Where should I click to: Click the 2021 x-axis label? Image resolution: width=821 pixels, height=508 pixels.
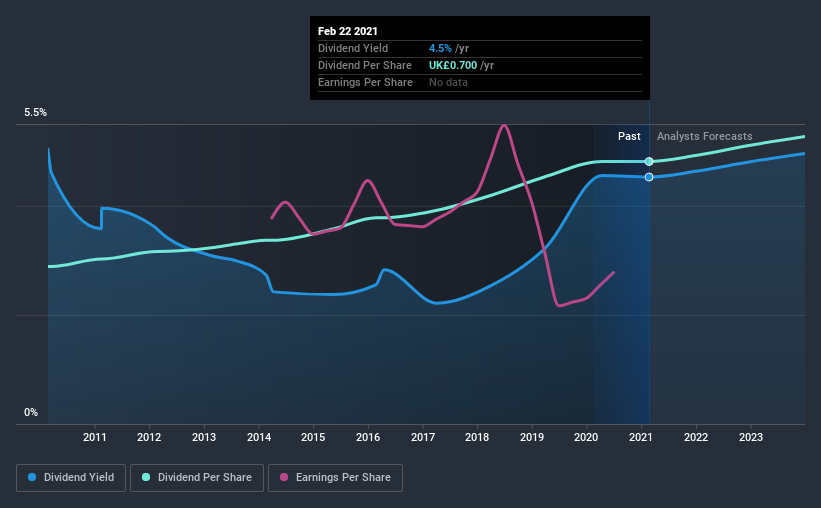641,437
